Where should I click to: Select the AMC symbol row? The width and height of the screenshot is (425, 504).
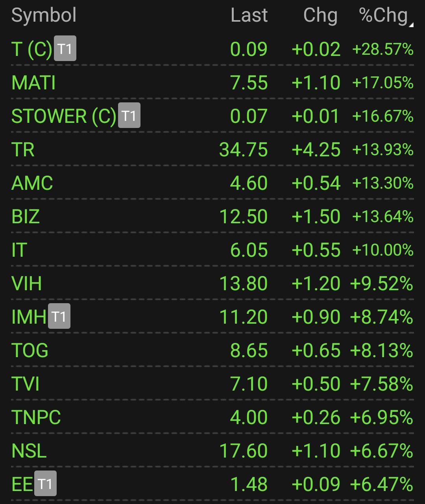click(x=213, y=183)
